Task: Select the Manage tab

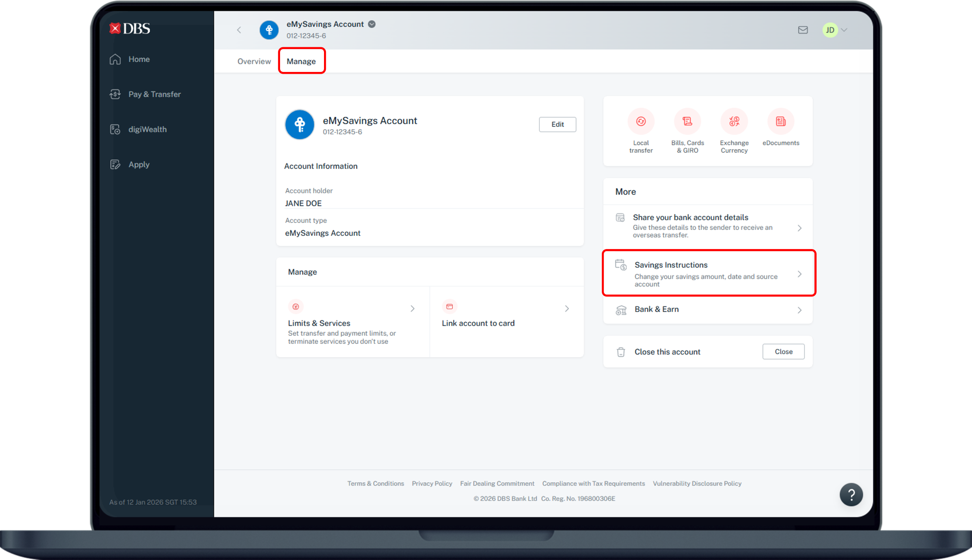Action: [x=301, y=62]
